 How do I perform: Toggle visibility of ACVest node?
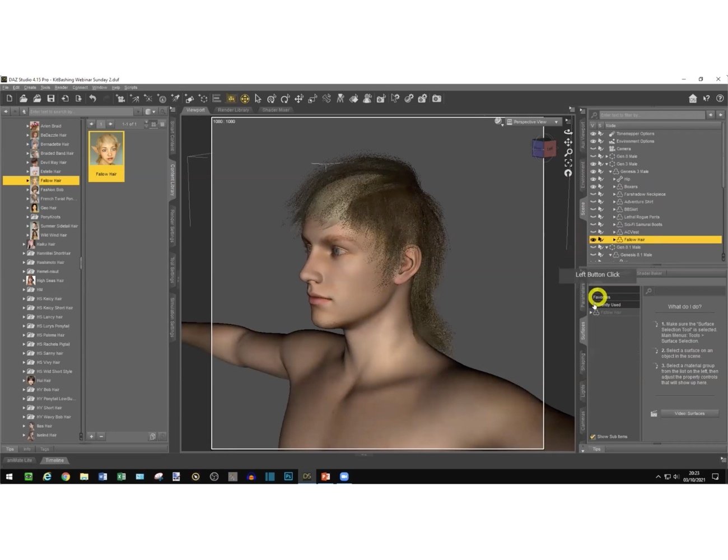click(x=593, y=232)
